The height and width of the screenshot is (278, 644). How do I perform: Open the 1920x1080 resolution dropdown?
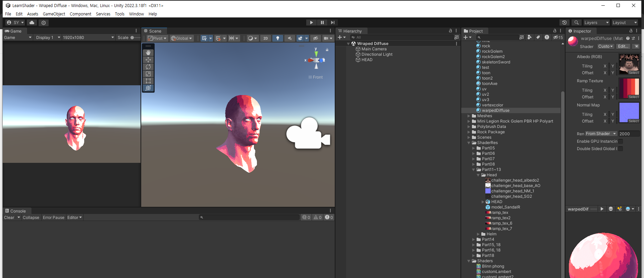88,38
